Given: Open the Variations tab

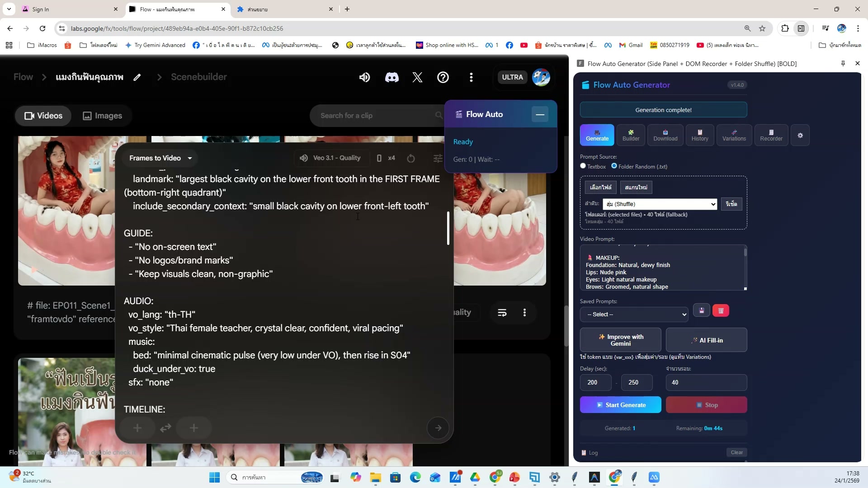Looking at the screenshot, I should click(734, 135).
